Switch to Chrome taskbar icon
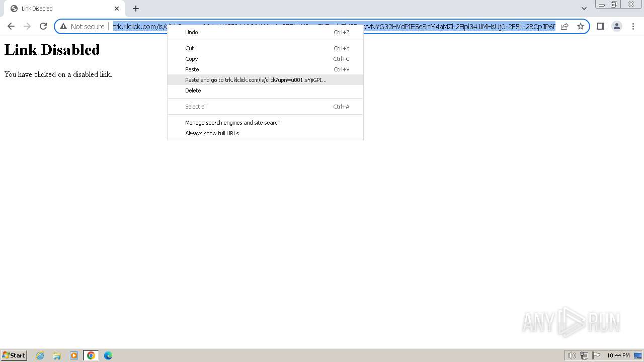 click(x=91, y=355)
